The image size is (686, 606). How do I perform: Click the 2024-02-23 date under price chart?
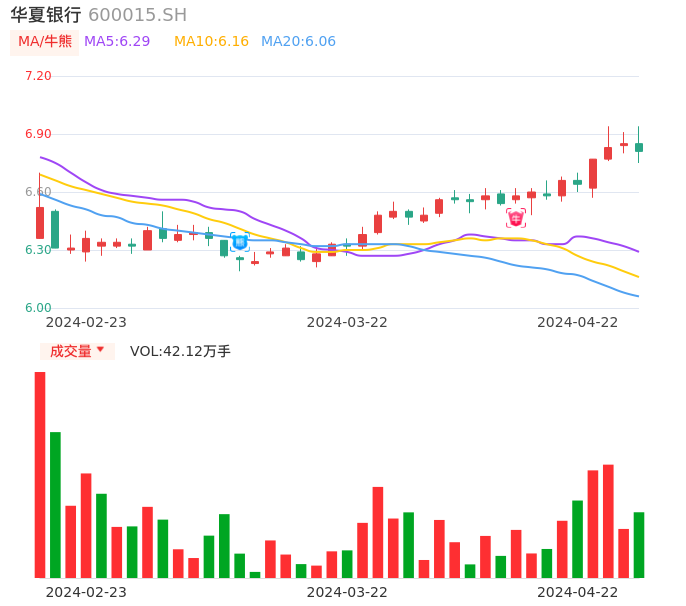86,322
